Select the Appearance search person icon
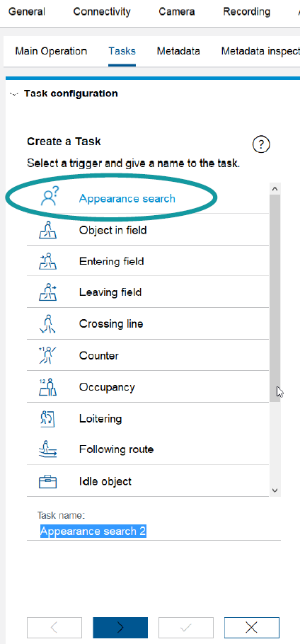 tap(50, 196)
